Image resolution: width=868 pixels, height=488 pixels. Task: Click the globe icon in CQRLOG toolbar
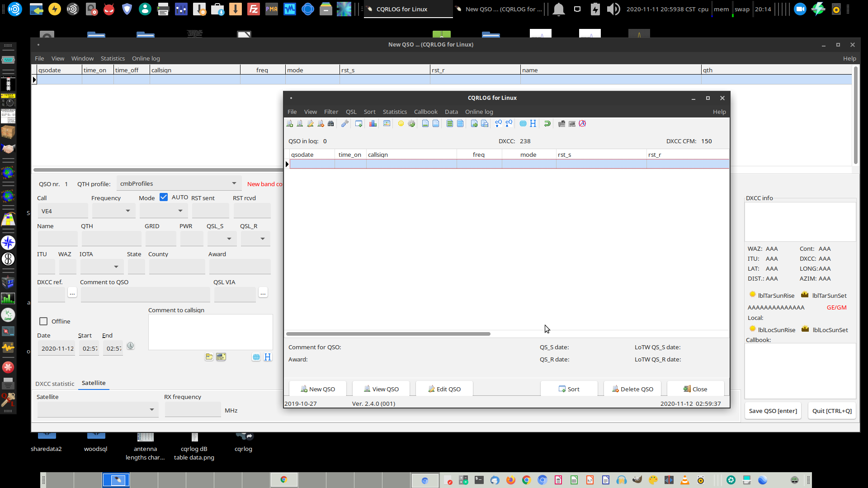coord(523,123)
